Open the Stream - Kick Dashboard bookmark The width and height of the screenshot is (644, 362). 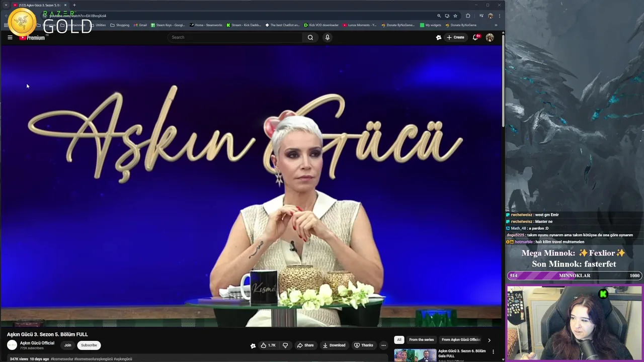[x=244, y=25]
